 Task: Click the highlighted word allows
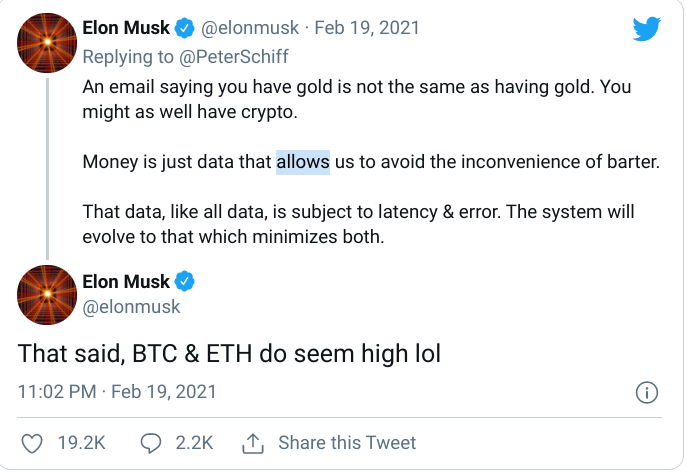(x=303, y=162)
